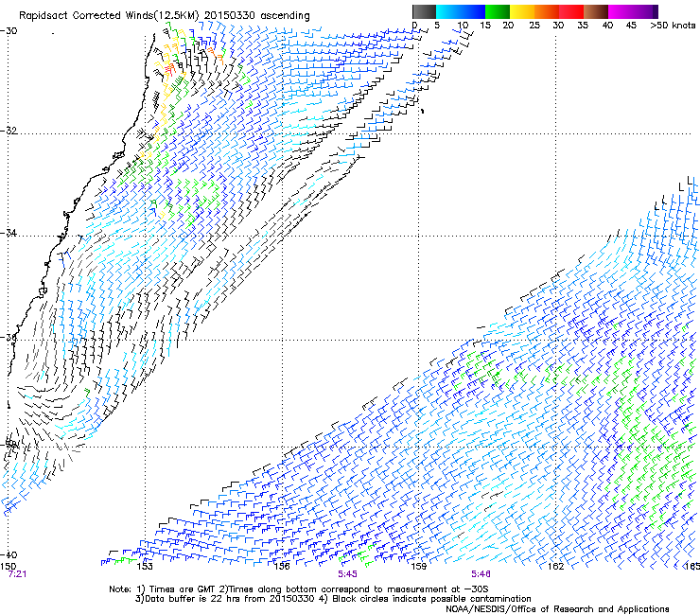Click the 159 longitude label
Screen dimensions: 700x615
point(418,567)
